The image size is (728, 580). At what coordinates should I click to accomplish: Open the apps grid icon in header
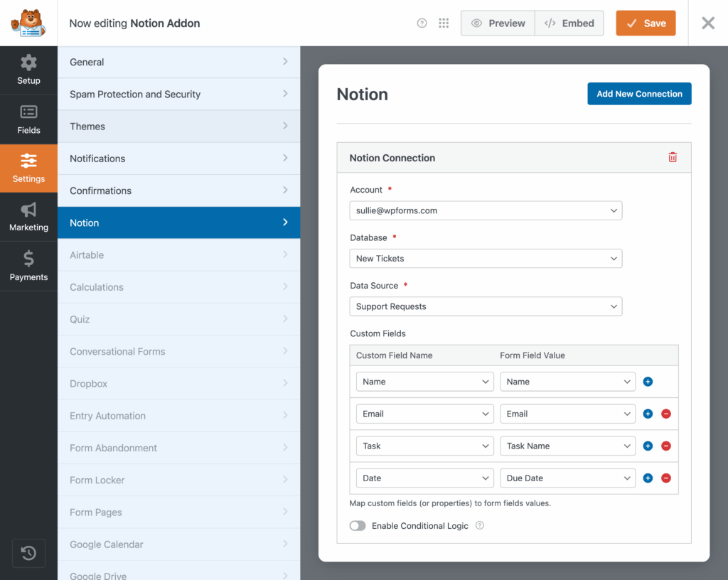[x=444, y=23]
